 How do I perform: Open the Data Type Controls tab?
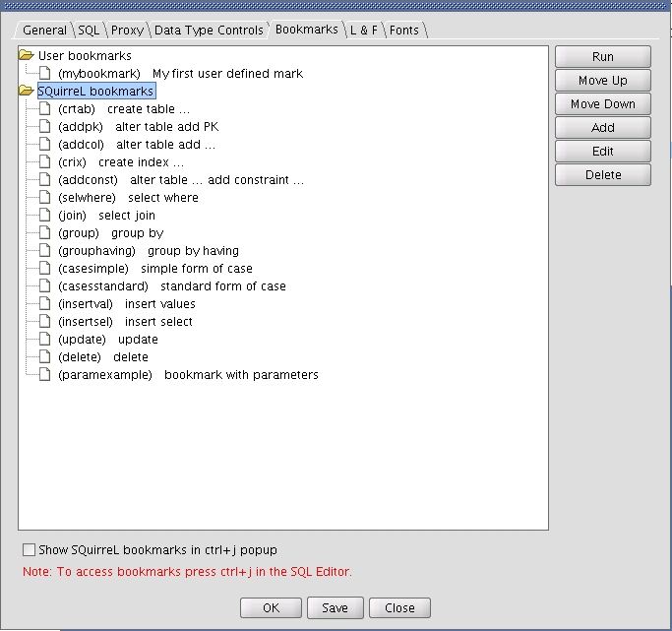point(208,31)
